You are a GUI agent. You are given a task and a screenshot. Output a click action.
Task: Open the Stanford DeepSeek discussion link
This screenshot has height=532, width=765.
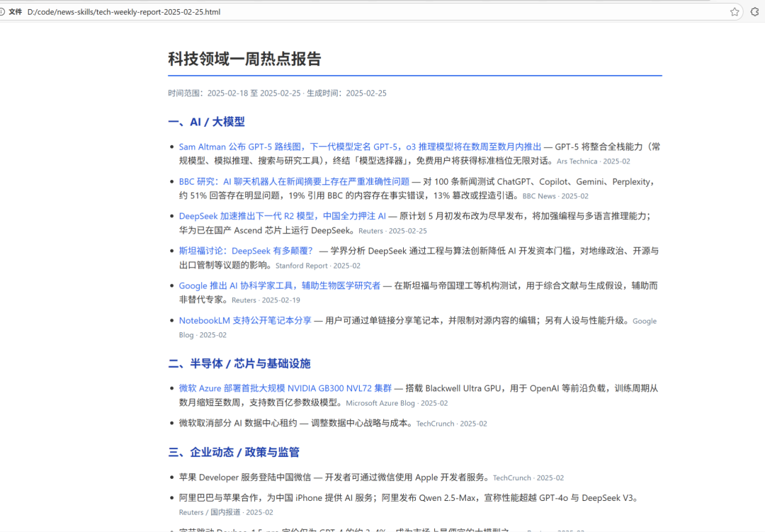[245, 251]
